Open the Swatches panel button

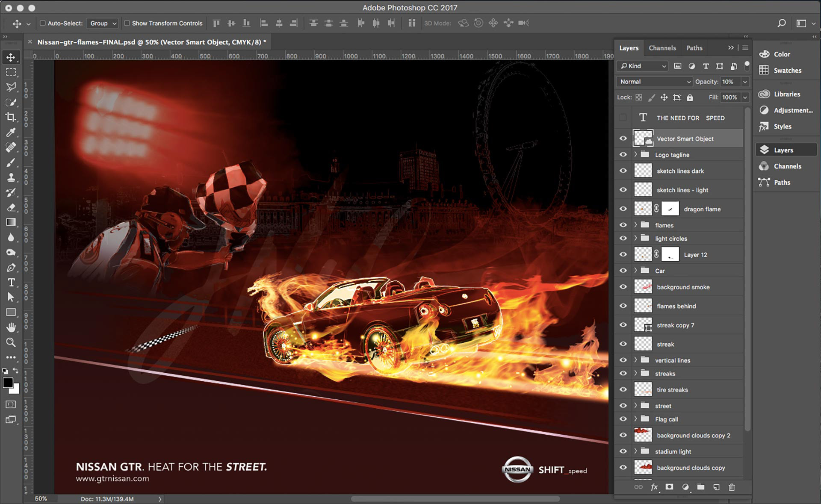coord(787,71)
